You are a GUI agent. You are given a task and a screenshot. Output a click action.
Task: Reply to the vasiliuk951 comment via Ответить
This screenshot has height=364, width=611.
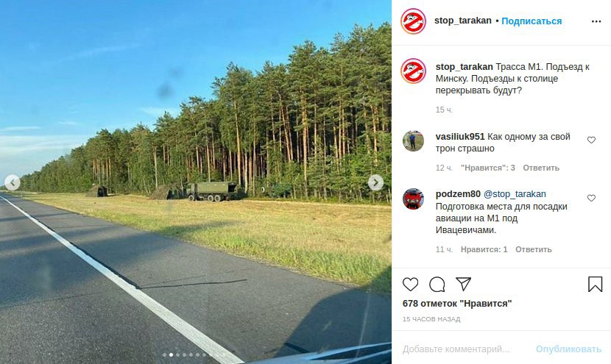[541, 168]
